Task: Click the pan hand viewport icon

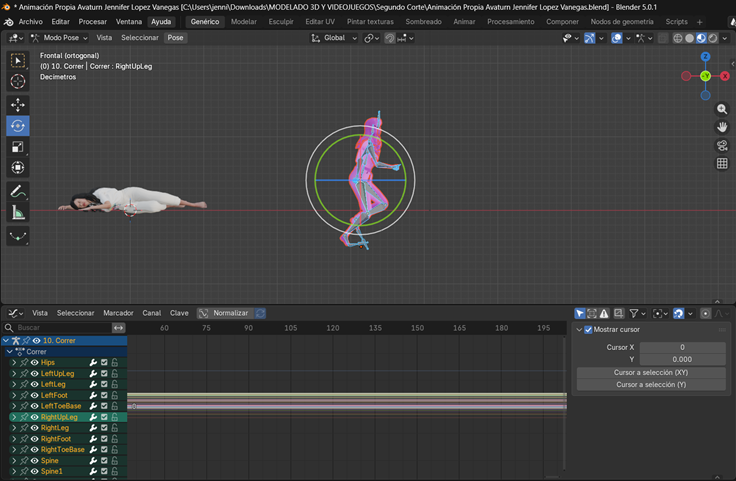Action: (722, 127)
